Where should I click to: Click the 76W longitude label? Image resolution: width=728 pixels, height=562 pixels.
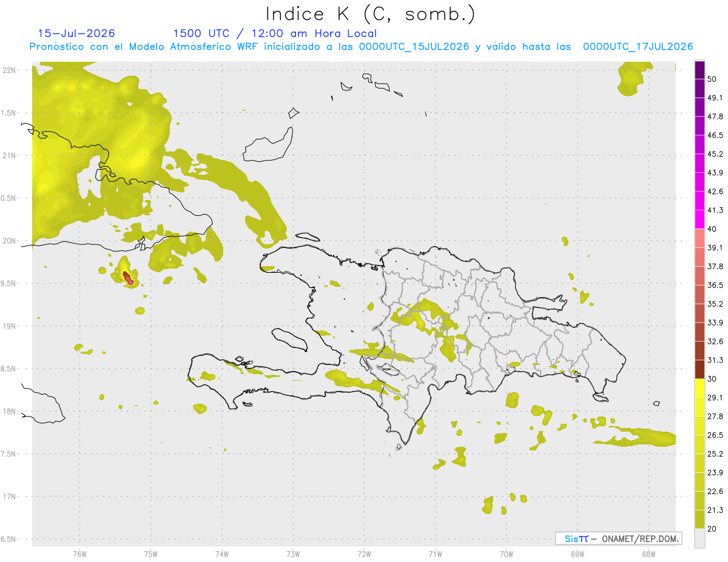click(79, 554)
